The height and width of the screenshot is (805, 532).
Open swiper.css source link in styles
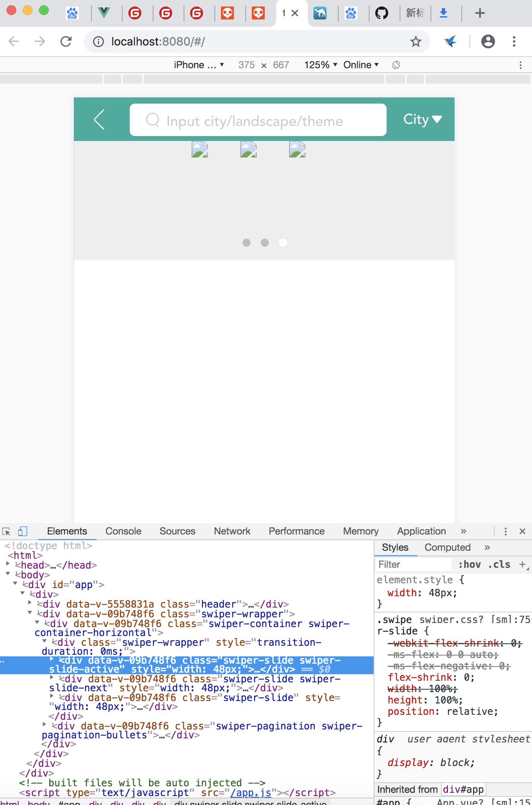point(475,620)
